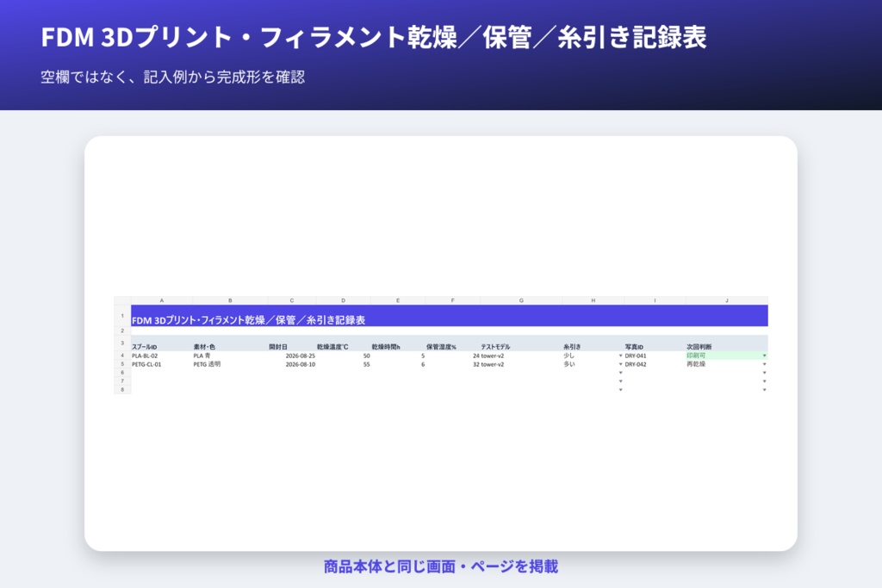882x588 pixels.
Task: Select the PLA-BL-02 cell
Action: (162, 356)
